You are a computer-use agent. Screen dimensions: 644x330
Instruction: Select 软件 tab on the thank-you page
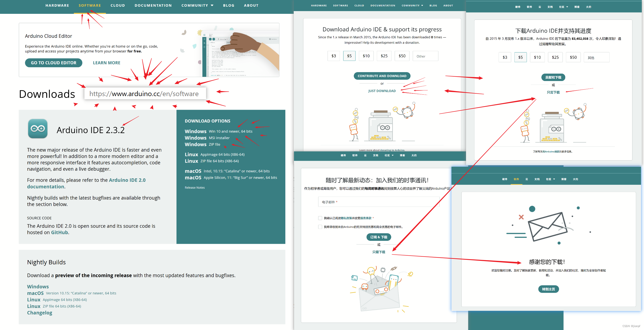tap(516, 179)
